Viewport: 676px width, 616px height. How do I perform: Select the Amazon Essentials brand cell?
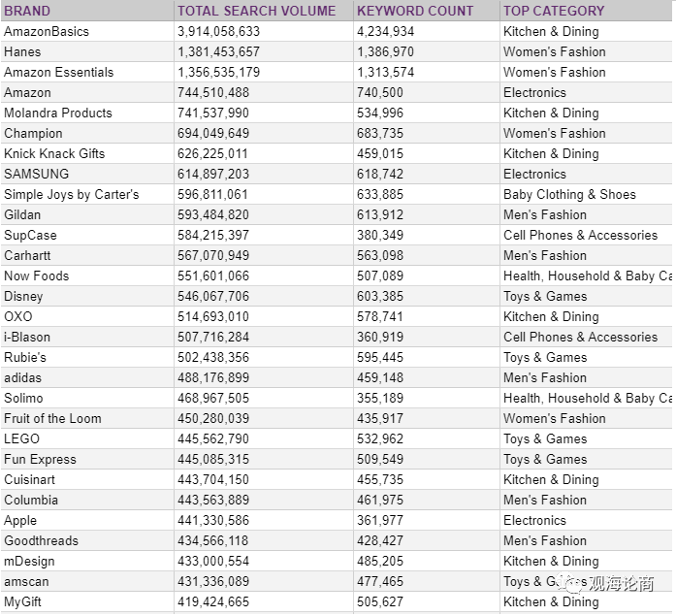point(87,72)
